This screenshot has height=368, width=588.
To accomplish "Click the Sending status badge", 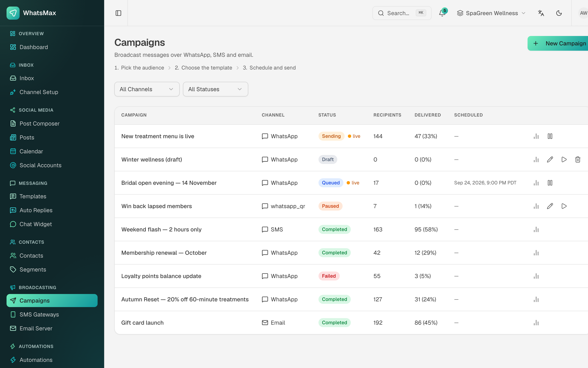I will click(331, 136).
